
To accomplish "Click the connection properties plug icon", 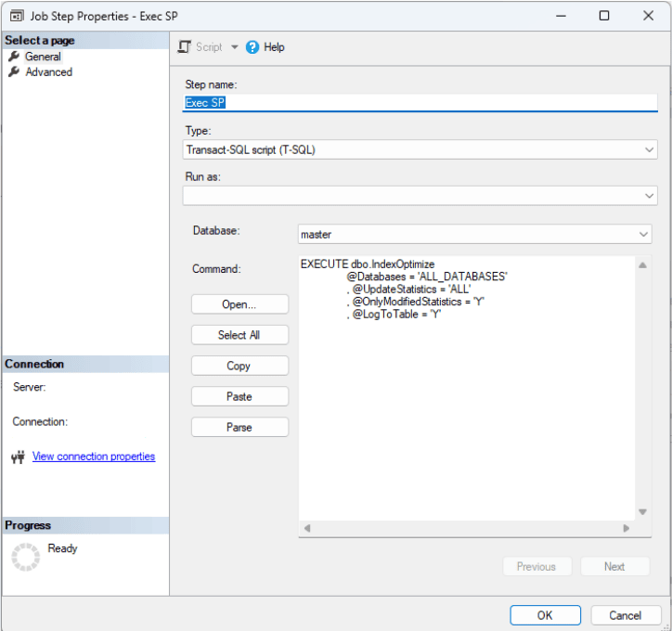I will tap(18, 457).
